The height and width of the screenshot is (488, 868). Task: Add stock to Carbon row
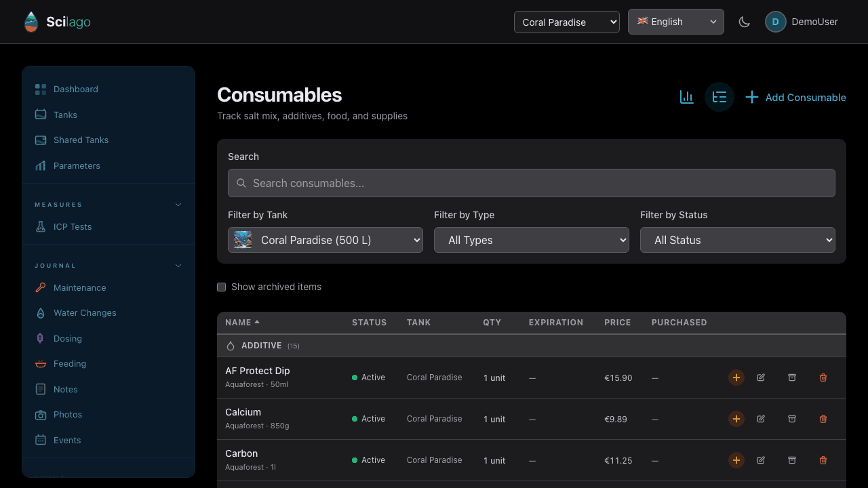(736, 460)
